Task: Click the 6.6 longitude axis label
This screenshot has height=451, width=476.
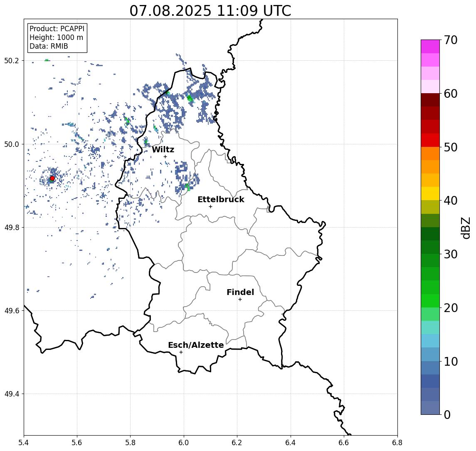Action: 344,443
